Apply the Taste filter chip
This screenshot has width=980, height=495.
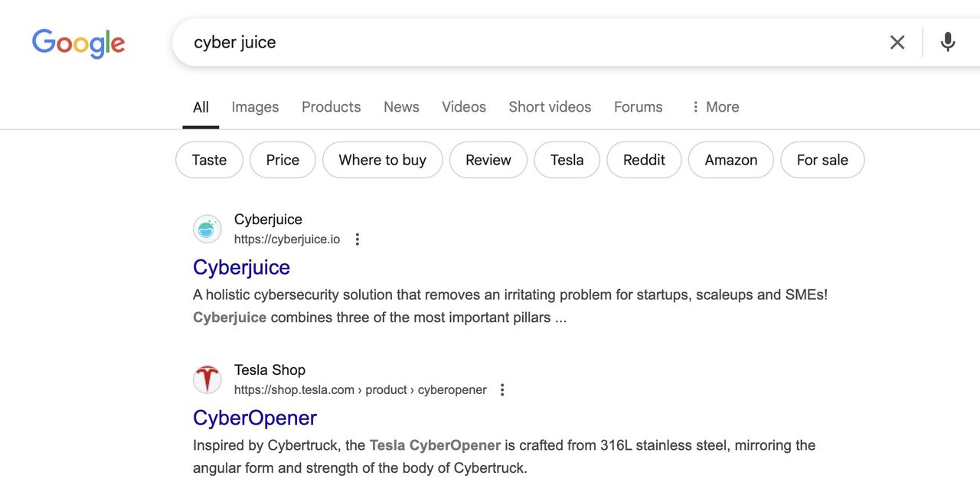(x=209, y=160)
